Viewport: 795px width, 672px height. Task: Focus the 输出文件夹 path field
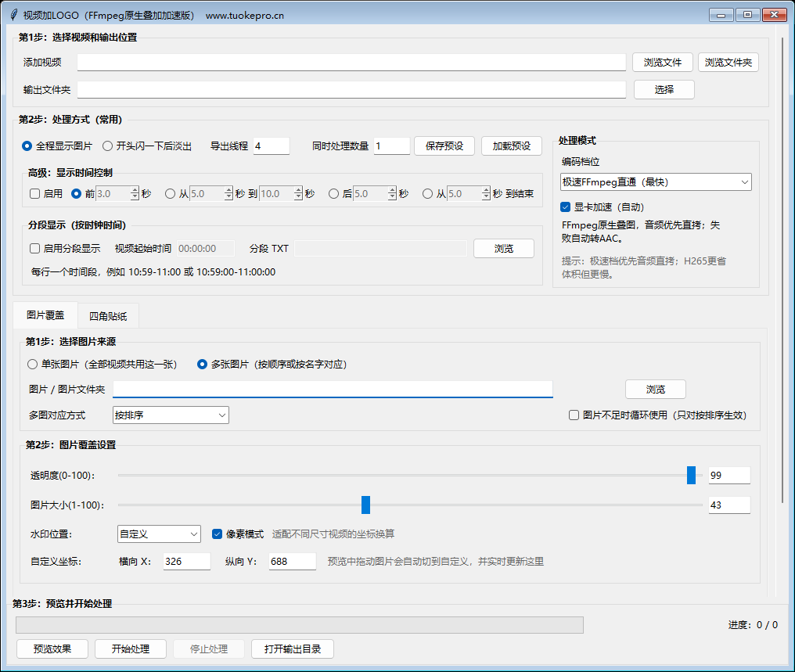coord(351,90)
